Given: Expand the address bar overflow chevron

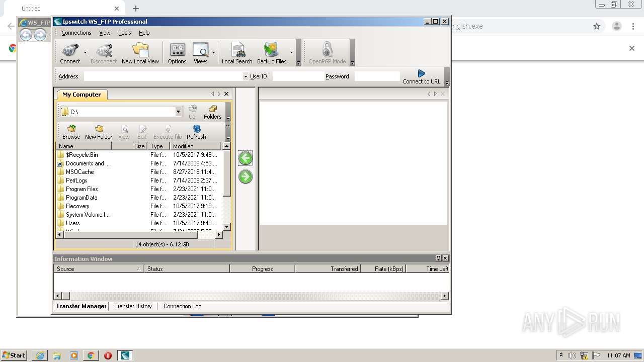Looking at the screenshot, I should [447, 83].
